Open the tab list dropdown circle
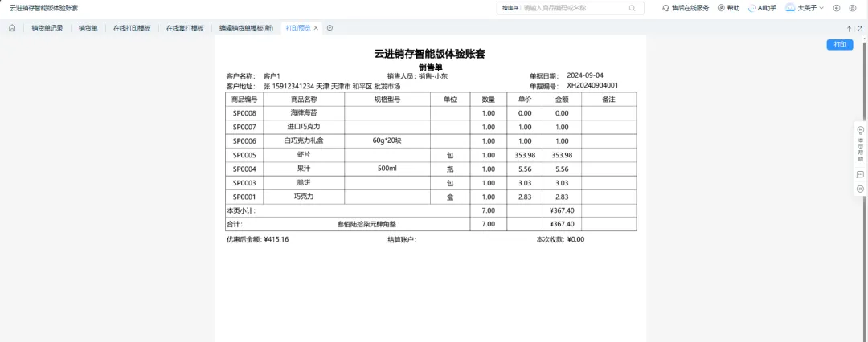 330,28
